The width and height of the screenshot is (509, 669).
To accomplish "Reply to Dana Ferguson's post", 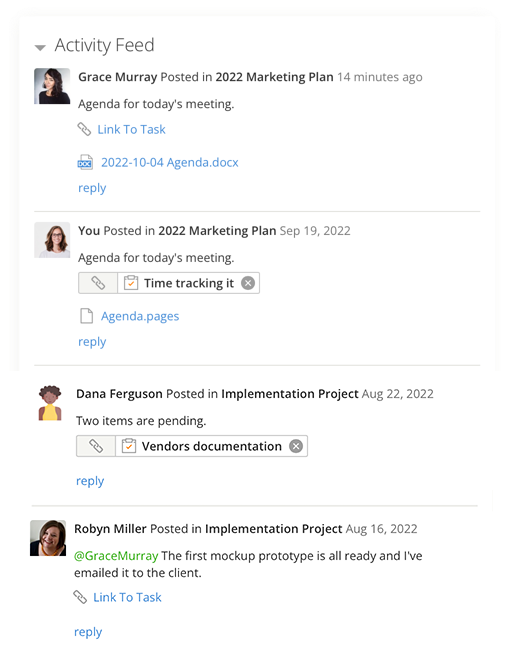I will [90, 481].
